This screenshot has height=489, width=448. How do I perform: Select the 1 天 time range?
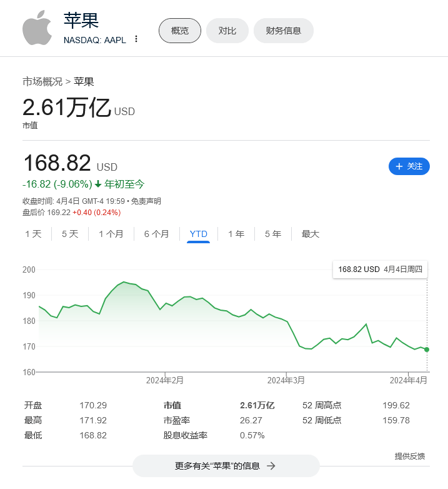(x=33, y=234)
